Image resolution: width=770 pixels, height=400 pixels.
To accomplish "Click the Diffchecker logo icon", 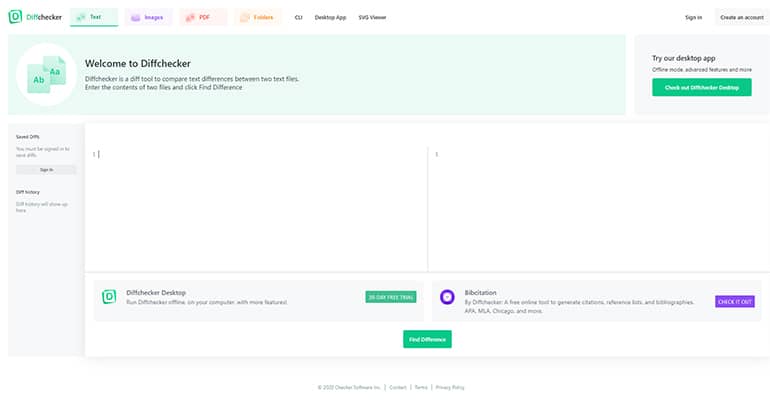I will (x=15, y=17).
